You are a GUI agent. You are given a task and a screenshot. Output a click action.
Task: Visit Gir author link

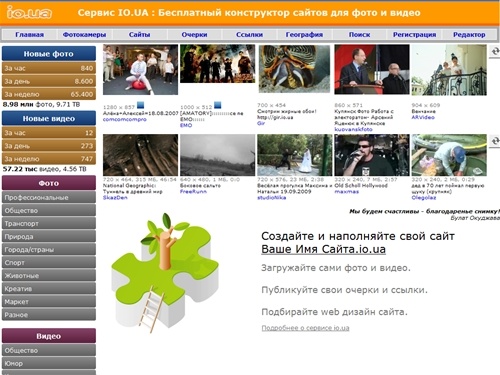261,123
